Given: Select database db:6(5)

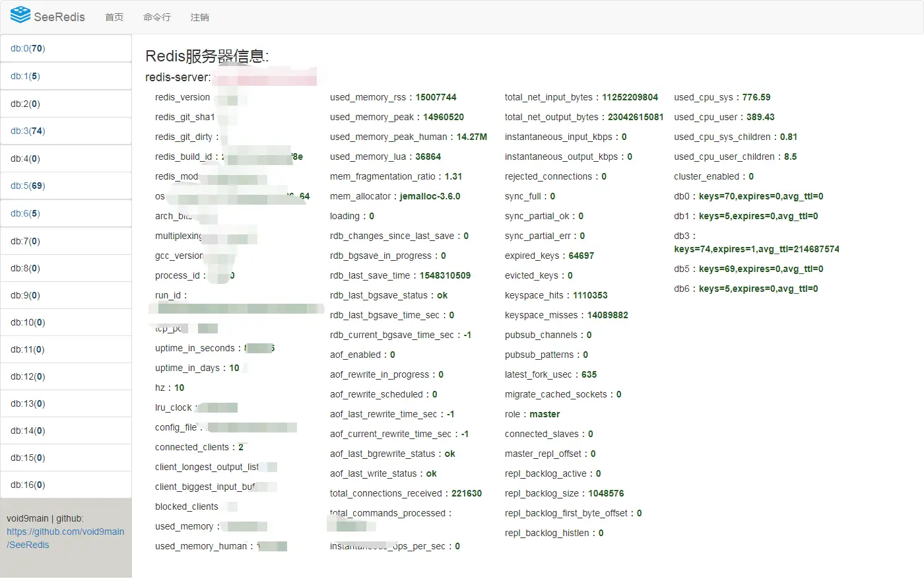Looking at the screenshot, I should (x=66, y=213).
